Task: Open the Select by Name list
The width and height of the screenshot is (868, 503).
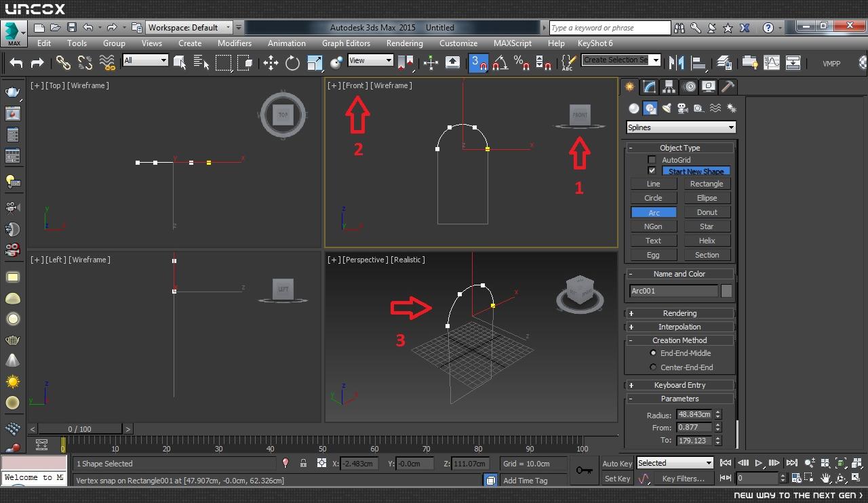Action: 201,63
